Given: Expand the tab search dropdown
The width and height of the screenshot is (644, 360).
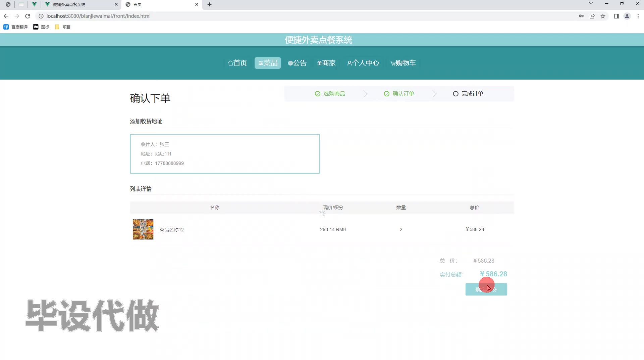Looking at the screenshot, I should 591,4.
